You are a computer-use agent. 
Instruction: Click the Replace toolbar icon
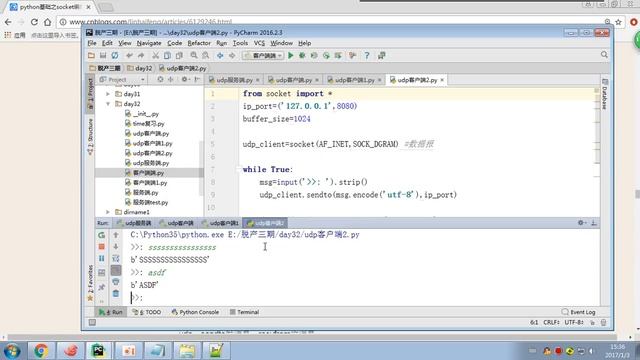coord(206,56)
